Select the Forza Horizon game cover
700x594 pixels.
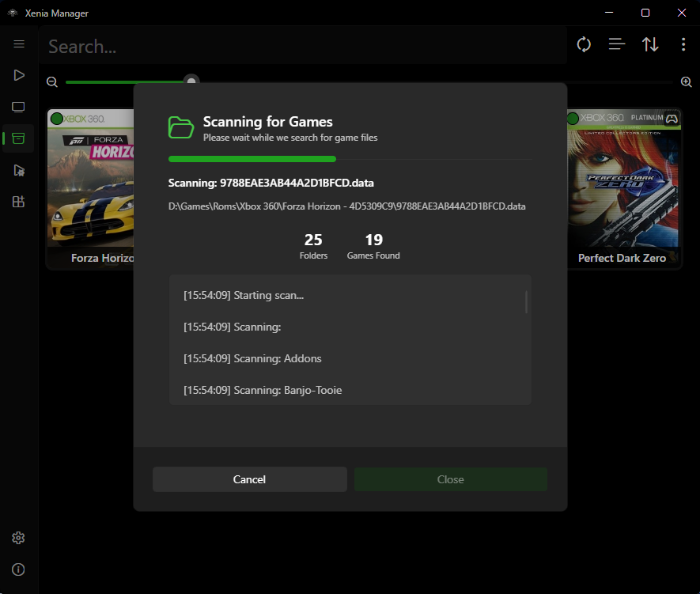point(91,189)
